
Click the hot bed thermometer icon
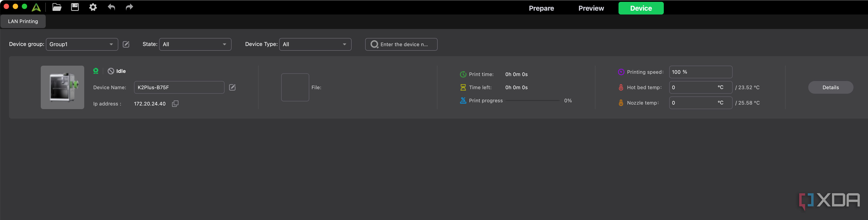(x=621, y=88)
